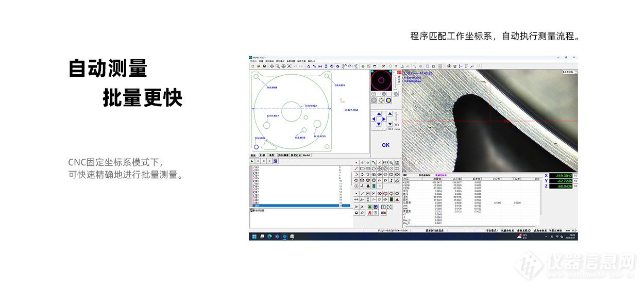644x288 pixels.
Task: Click the multicolor bar icon
Action: click(383, 213)
